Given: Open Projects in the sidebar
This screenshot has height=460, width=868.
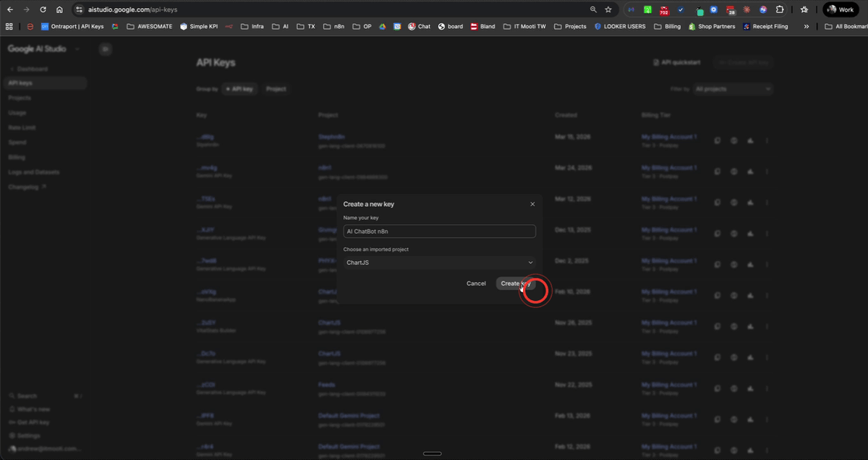Looking at the screenshot, I should 20,98.
